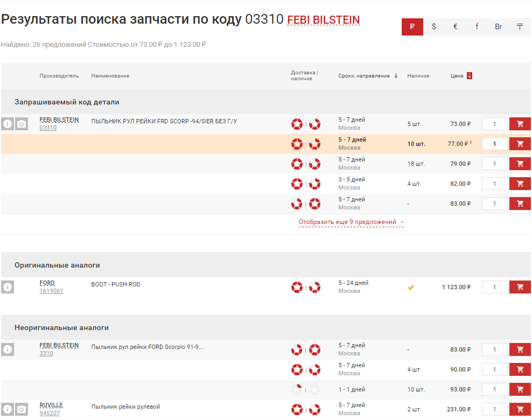The height and width of the screenshot is (420, 532).
Task: Focus quantity field in RUVILLE 231.00 ₽ row
Action: pyautogui.click(x=495, y=409)
